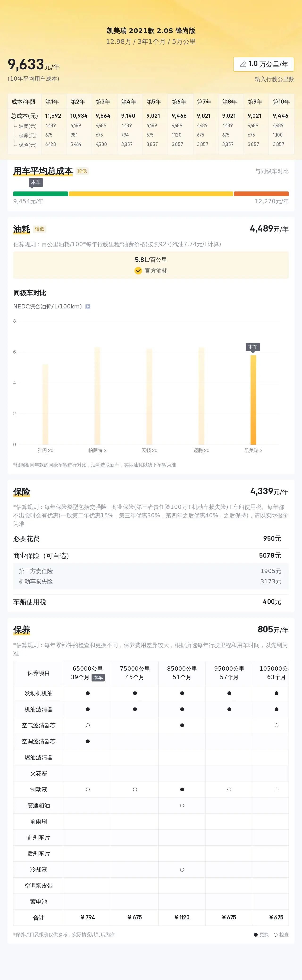The height and width of the screenshot is (980, 302).
Task: Click the 车船使用税 400元 row
Action: click(151, 602)
